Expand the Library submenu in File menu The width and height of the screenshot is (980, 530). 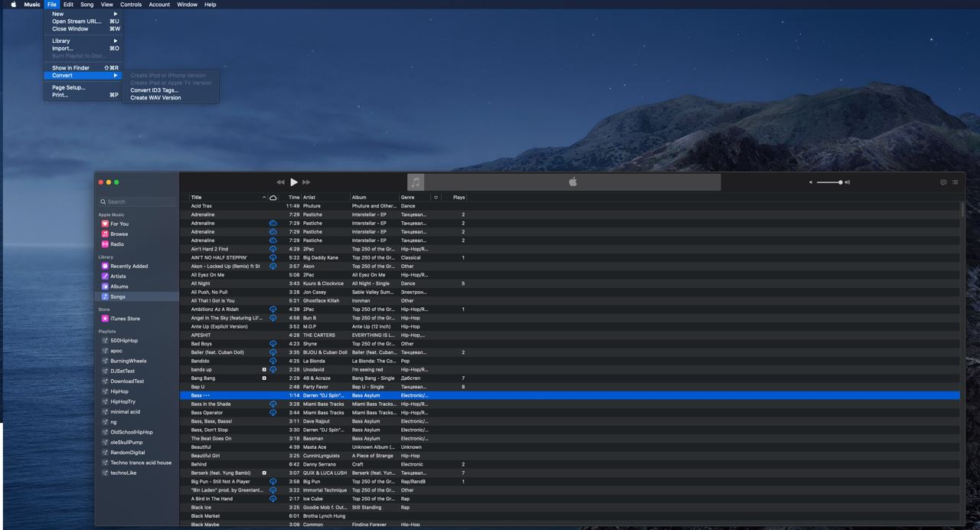(x=84, y=41)
